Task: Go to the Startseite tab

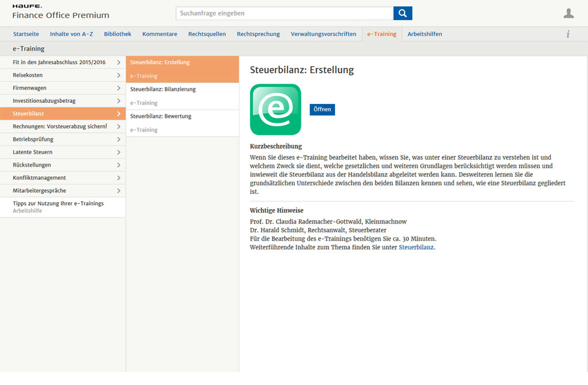Action: coord(26,34)
